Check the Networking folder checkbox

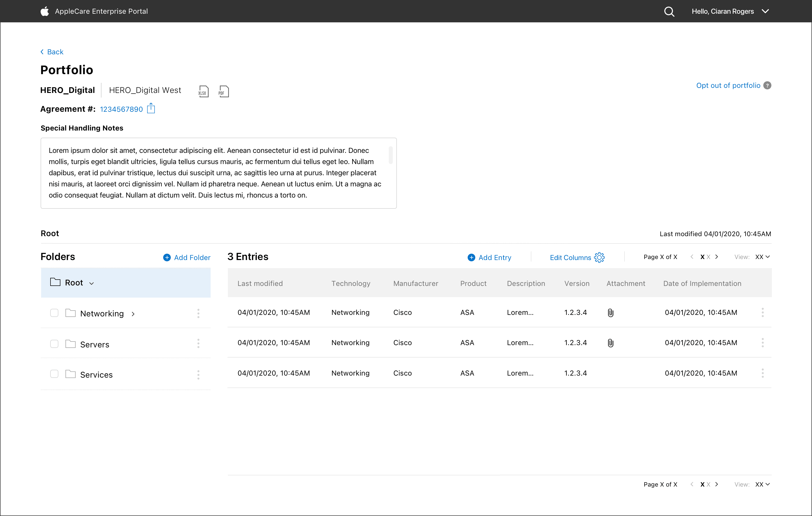click(54, 313)
